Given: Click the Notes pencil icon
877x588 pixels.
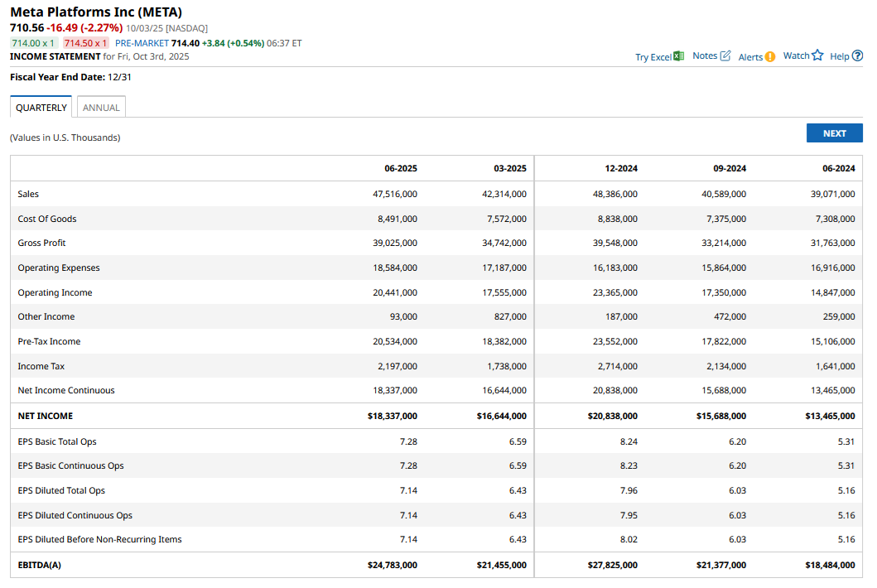Looking at the screenshot, I should 725,55.
